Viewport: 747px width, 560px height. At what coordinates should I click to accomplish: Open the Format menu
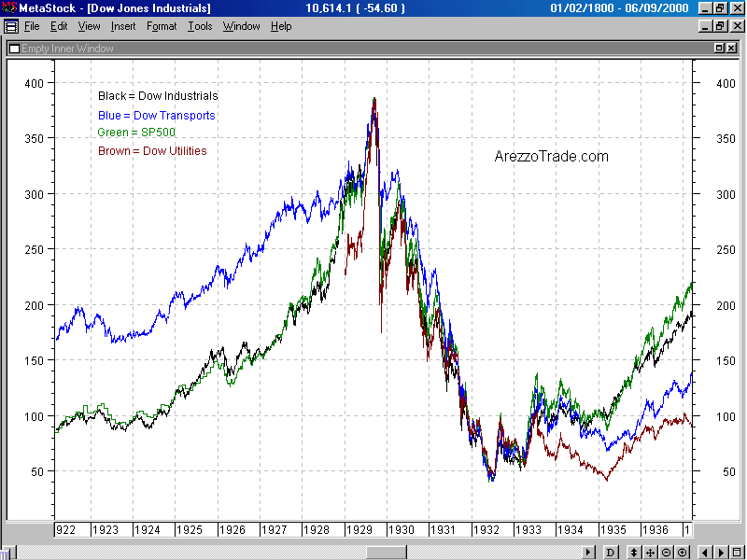tap(162, 26)
